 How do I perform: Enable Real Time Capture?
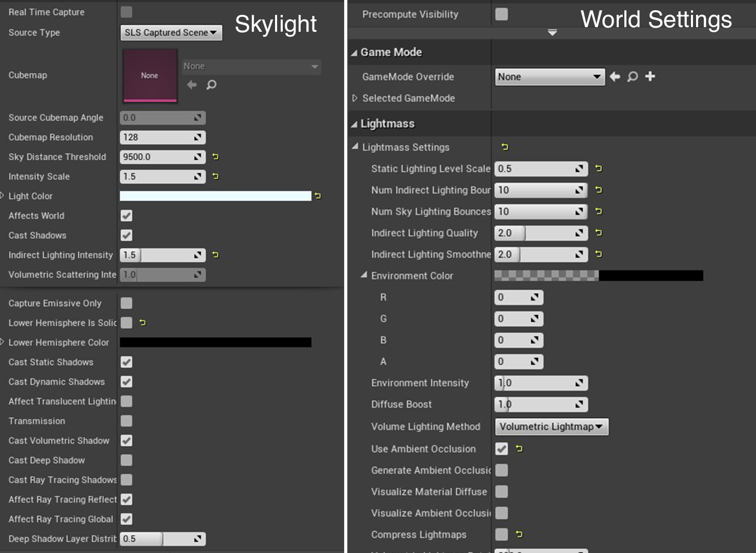tap(126, 12)
